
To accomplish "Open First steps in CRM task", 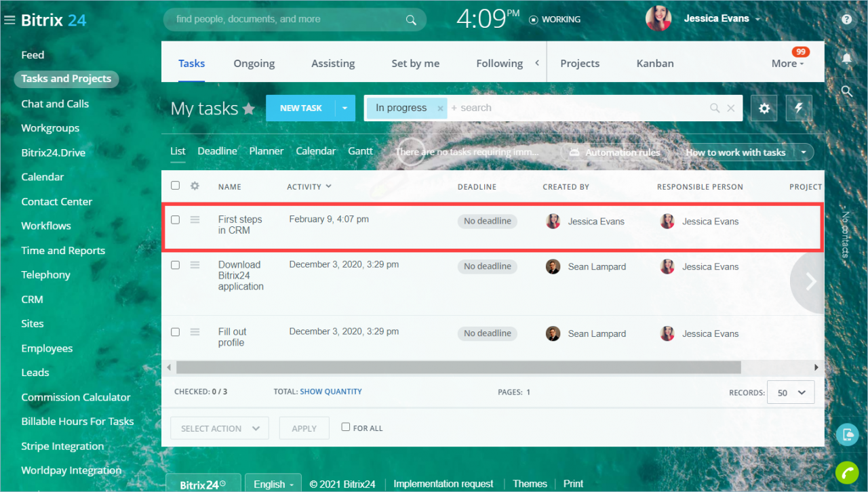I will click(x=240, y=225).
